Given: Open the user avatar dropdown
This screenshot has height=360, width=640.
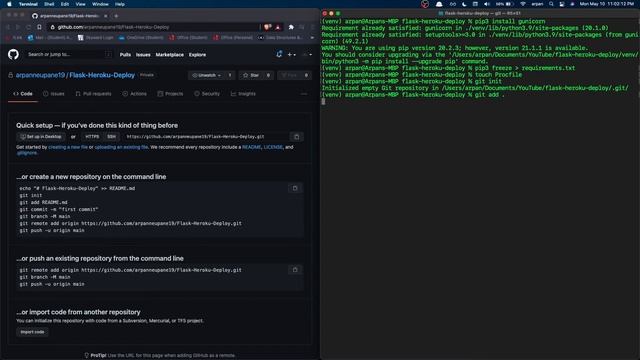Looking at the screenshot, I should coord(307,54).
